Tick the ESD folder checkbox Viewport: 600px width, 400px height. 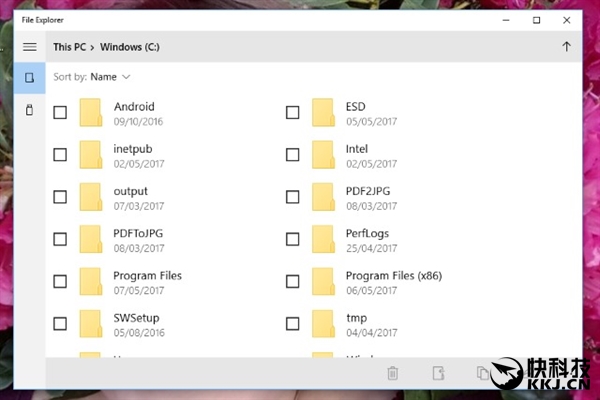coord(293,113)
